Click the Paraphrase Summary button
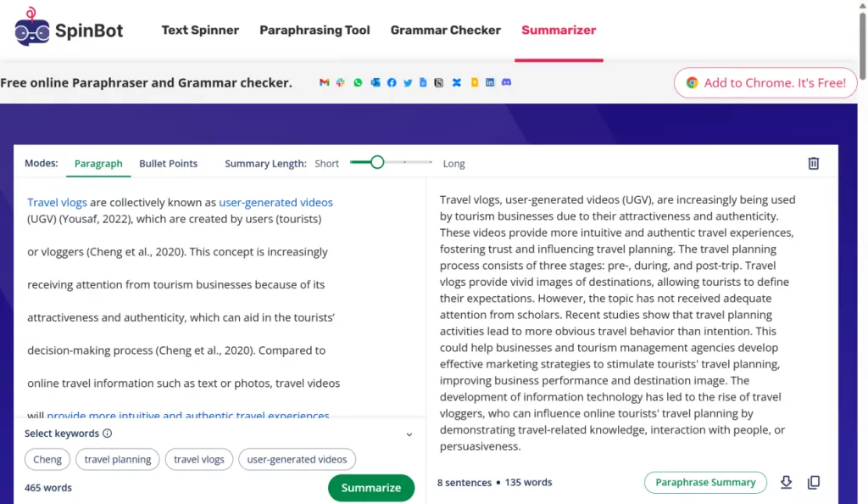 705,483
